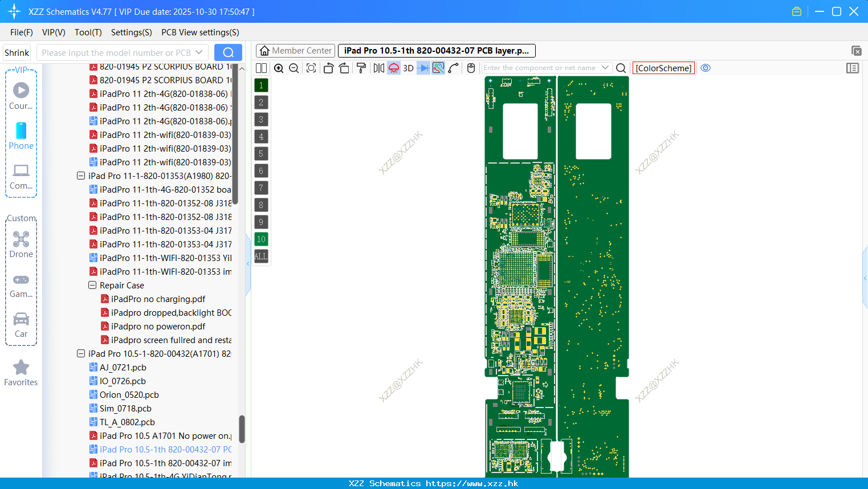
Task: Select the Phone category
Action: point(21,136)
